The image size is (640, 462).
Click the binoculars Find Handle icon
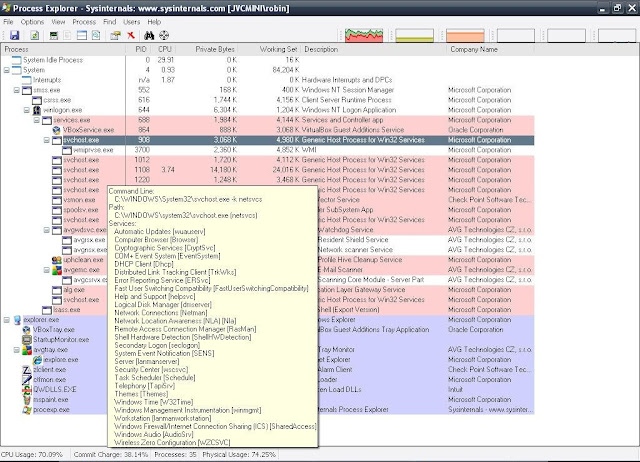coord(149,36)
